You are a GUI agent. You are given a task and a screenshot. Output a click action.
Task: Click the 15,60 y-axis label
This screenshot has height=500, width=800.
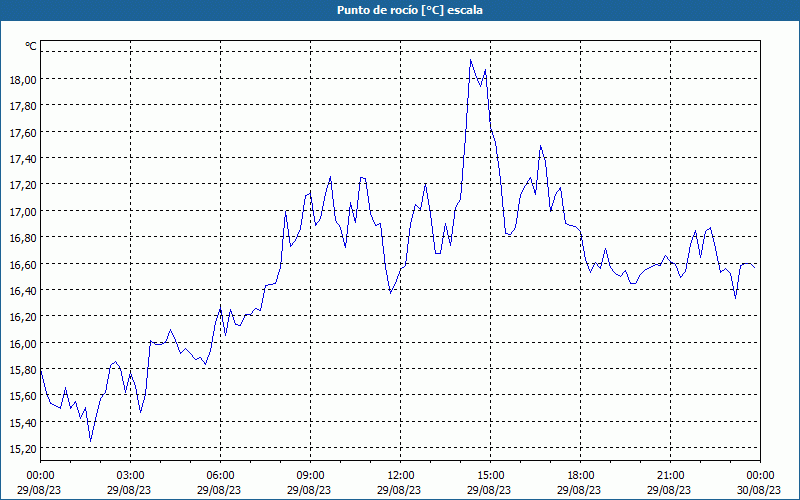[x=23, y=396]
